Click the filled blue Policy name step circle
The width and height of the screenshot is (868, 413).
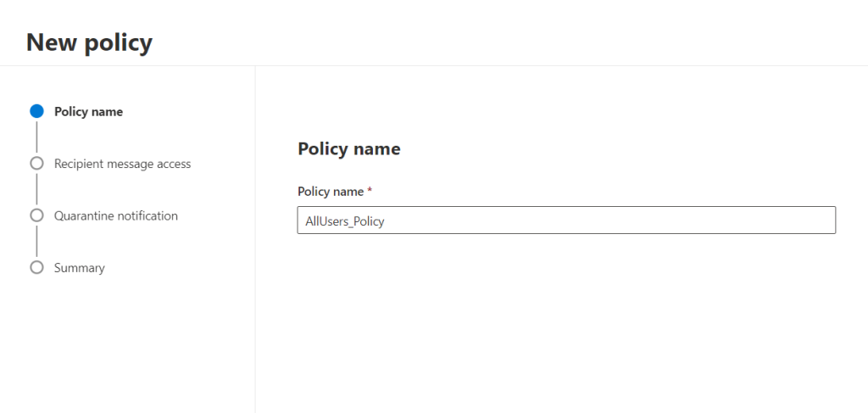click(36, 111)
